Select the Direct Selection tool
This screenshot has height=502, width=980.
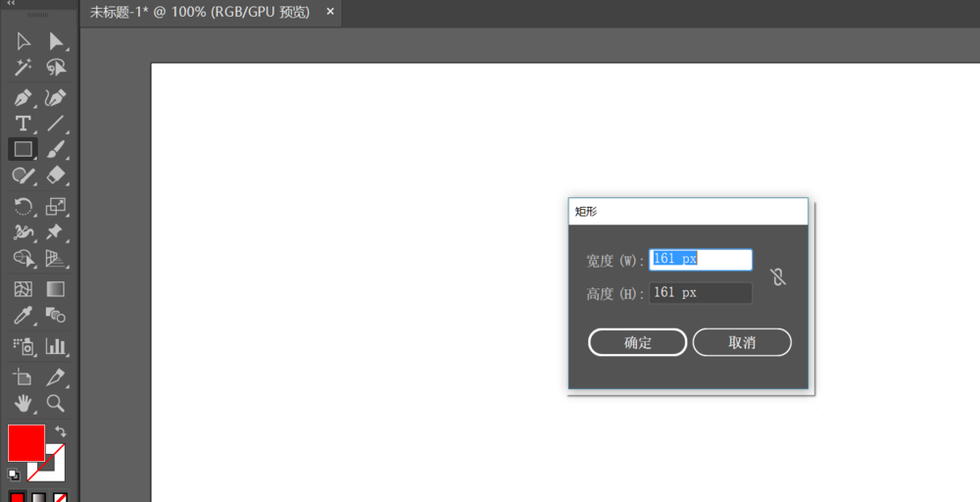pyautogui.click(x=56, y=42)
